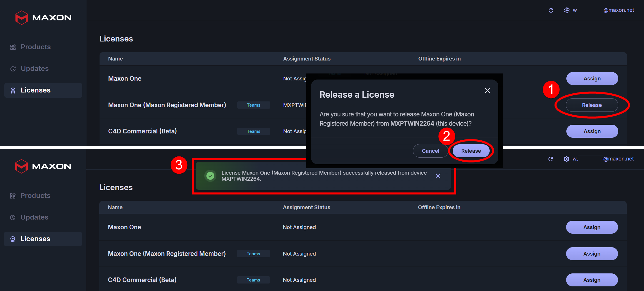Select Licenses in the lower screenshot sidebar
This screenshot has width=644, height=291.
coord(35,239)
